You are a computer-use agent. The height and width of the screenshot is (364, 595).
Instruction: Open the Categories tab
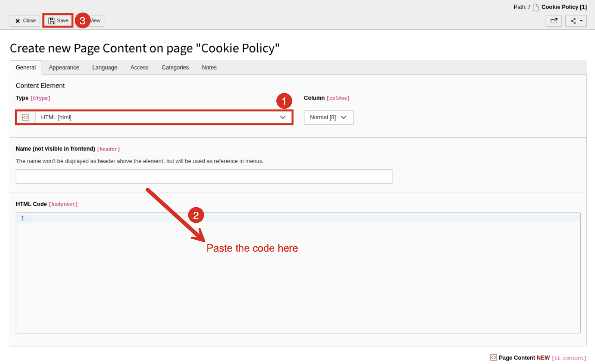pos(175,68)
